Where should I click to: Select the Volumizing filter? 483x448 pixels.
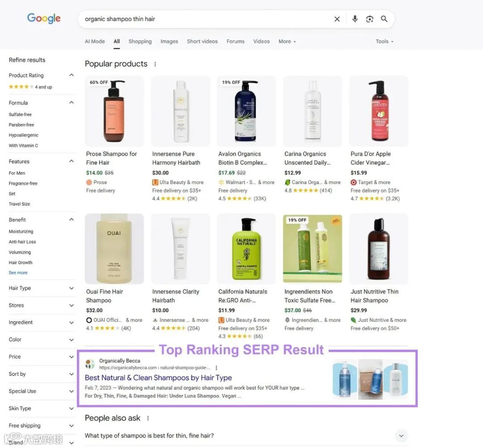pos(20,253)
